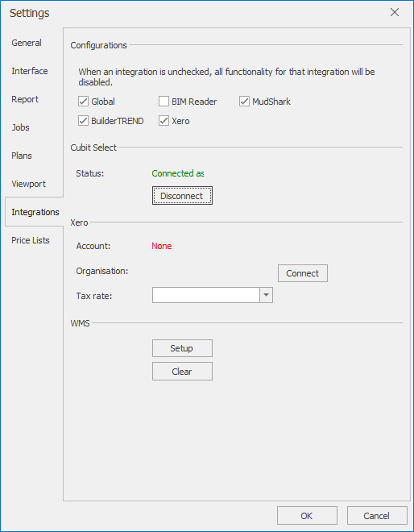Viewport: 414px width, 532px height.
Task: Switch to the General tab
Action: (x=27, y=43)
